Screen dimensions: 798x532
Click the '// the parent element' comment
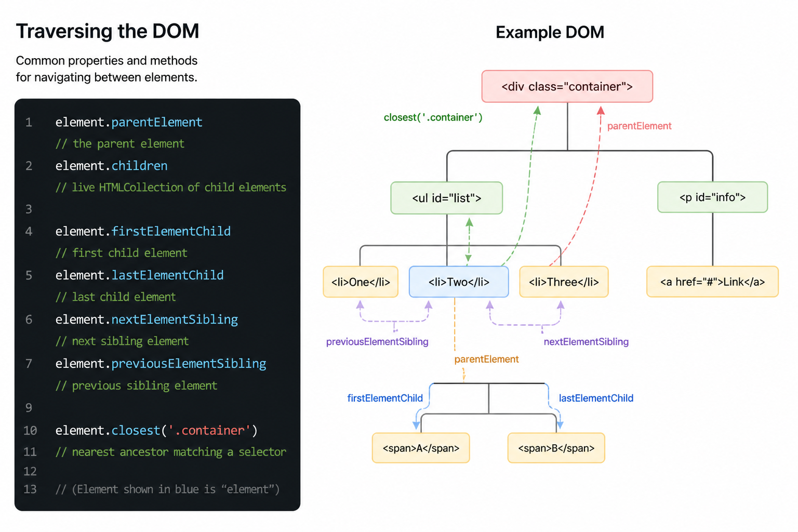(x=120, y=143)
